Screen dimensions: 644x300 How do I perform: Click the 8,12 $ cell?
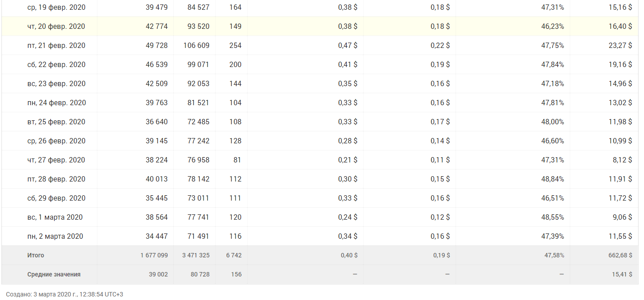point(622,160)
